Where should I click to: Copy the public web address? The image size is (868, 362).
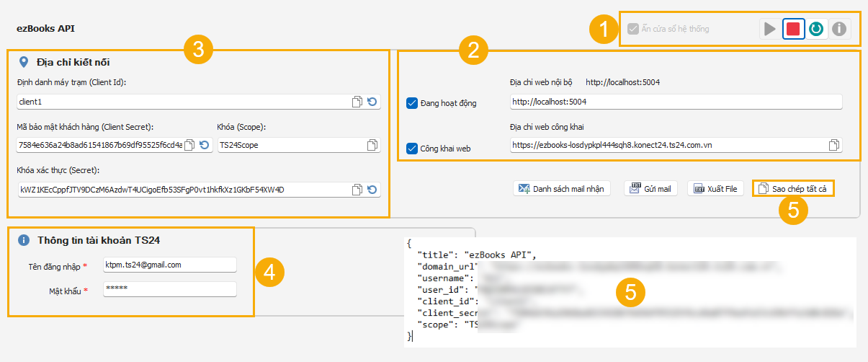point(834,145)
